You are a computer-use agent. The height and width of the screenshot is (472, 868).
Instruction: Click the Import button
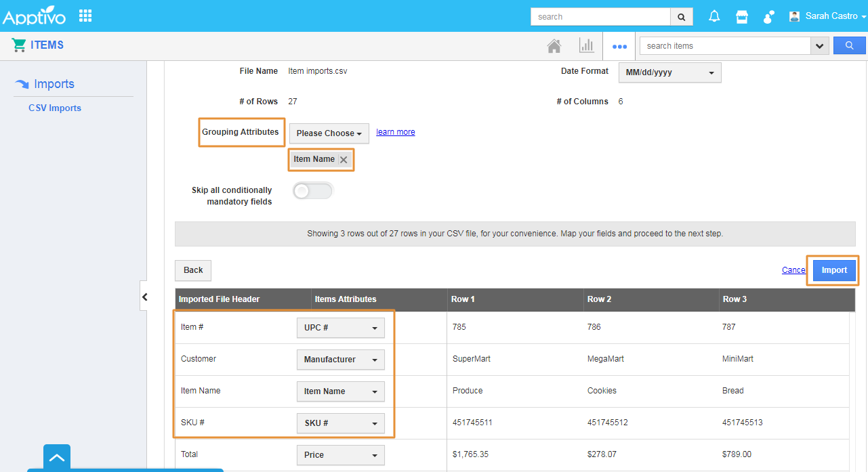coord(834,270)
